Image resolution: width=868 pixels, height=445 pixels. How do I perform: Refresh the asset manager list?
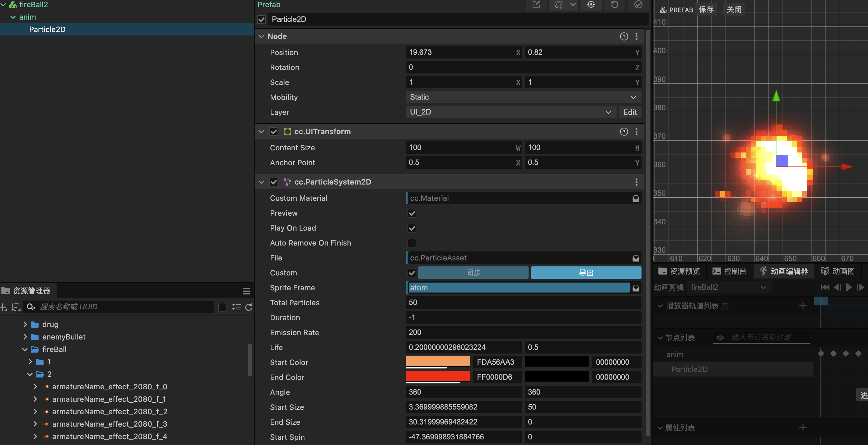[x=249, y=307]
